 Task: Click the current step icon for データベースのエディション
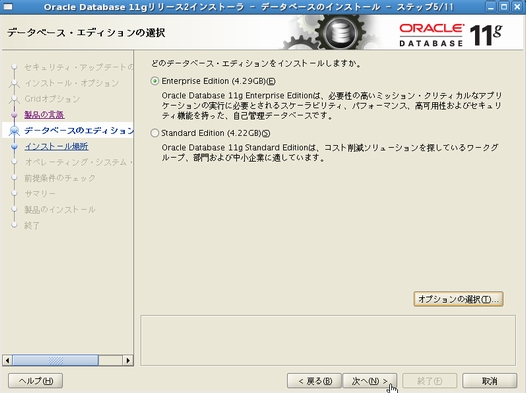coord(14,130)
